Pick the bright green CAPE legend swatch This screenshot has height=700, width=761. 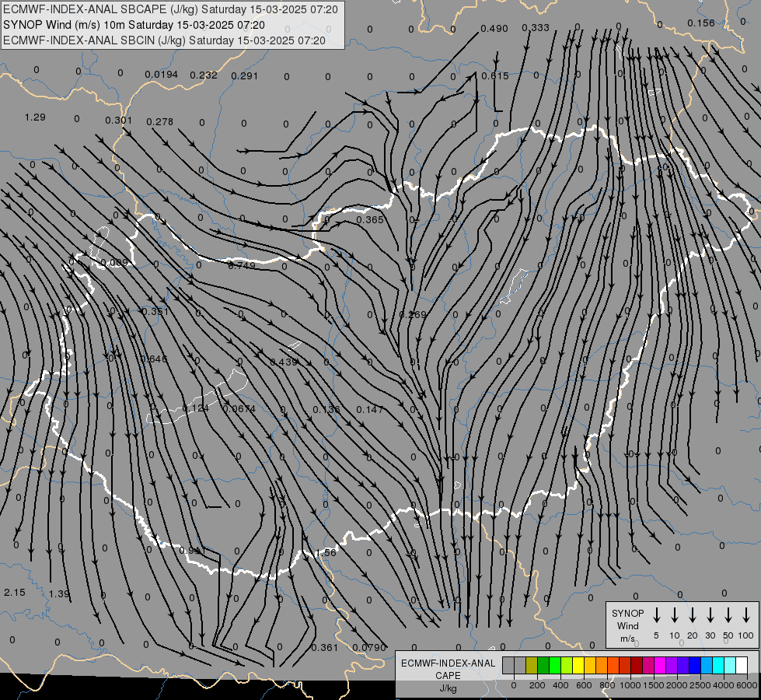tap(555, 666)
